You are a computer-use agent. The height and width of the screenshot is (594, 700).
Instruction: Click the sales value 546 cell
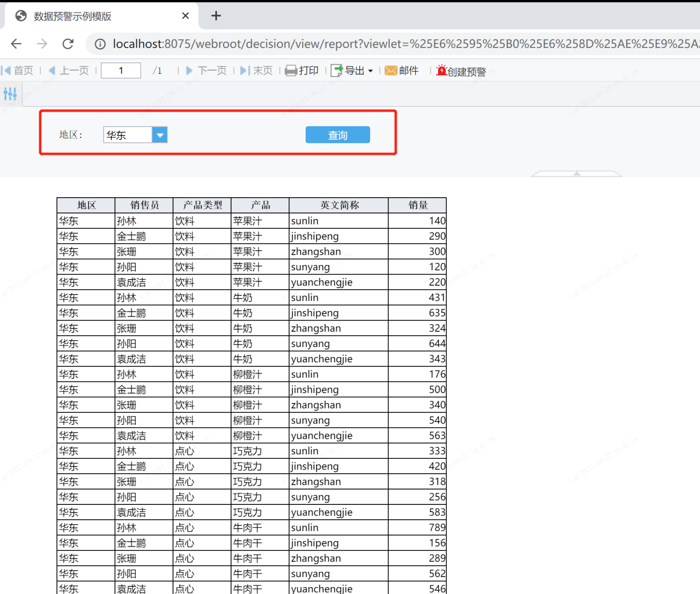[x=418, y=588]
